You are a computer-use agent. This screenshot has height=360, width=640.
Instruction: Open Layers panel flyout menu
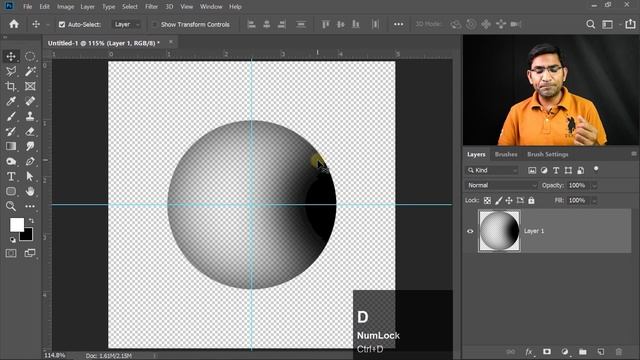(x=633, y=154)
